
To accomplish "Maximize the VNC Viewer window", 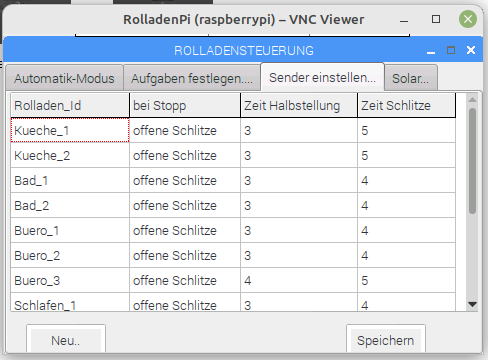I will click(x=436, y=19).
